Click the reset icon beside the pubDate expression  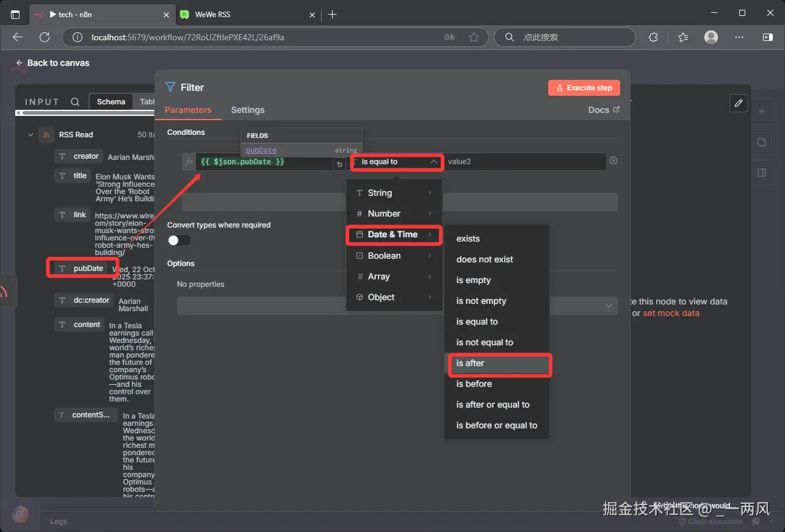click(x=339, y=164)
